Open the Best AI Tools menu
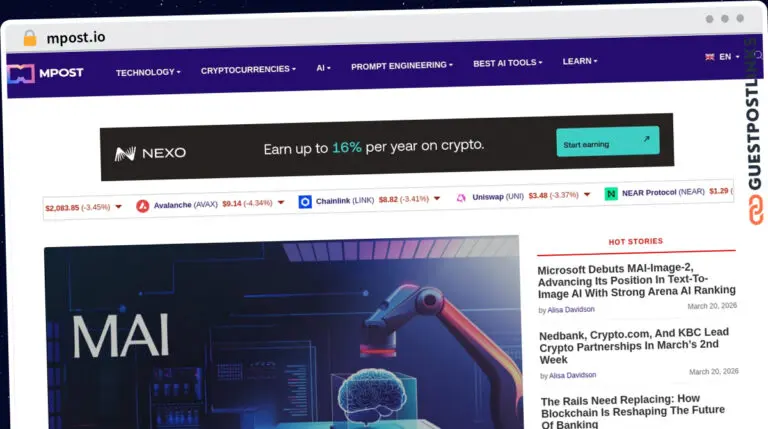This screenshot has height=429, width=768. (x=507, y=63)
